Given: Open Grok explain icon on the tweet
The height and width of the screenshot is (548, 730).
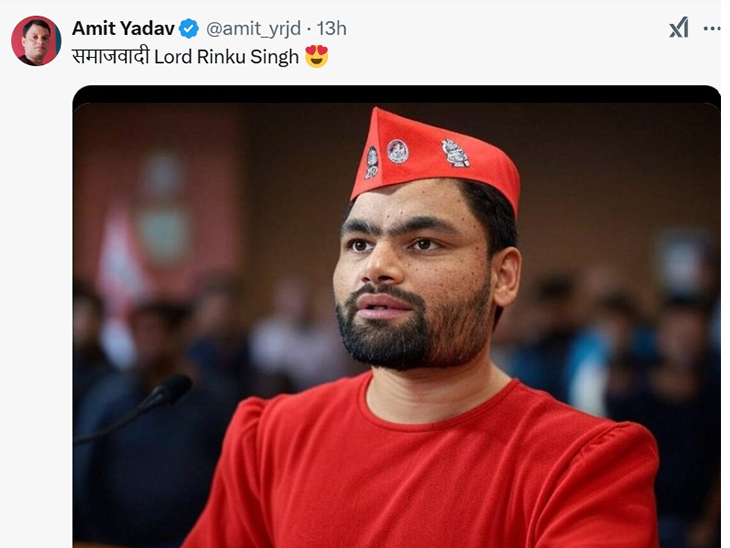Looking at the screenshot, I should pos(679,27).
